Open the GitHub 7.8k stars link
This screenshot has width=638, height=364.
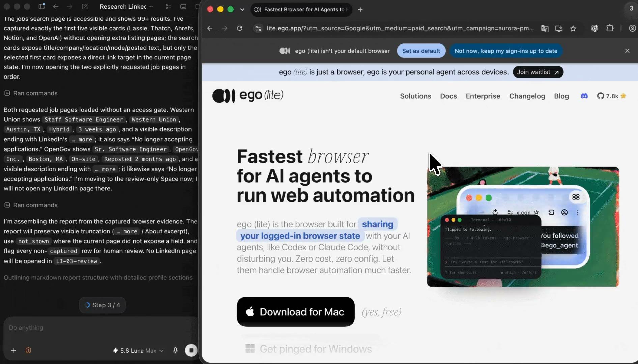coord(611,96)
